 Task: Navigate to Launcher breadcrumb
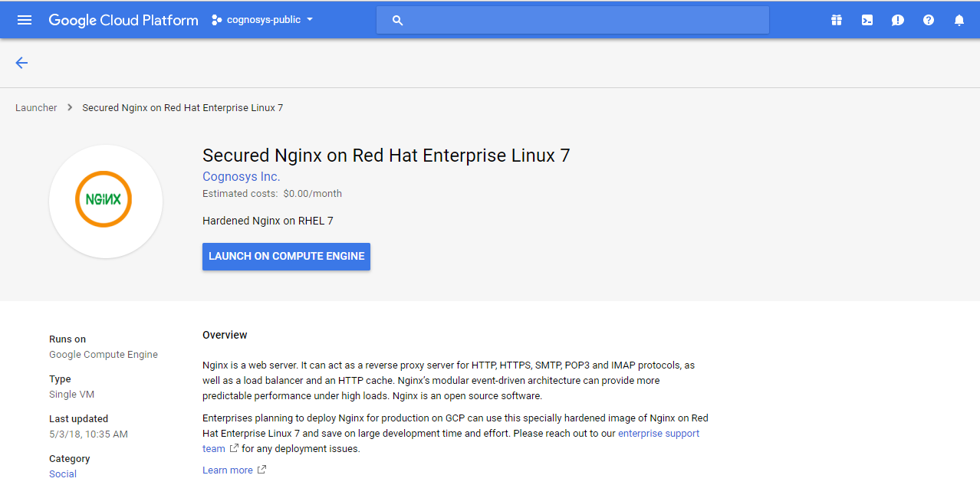click(36, 108)
